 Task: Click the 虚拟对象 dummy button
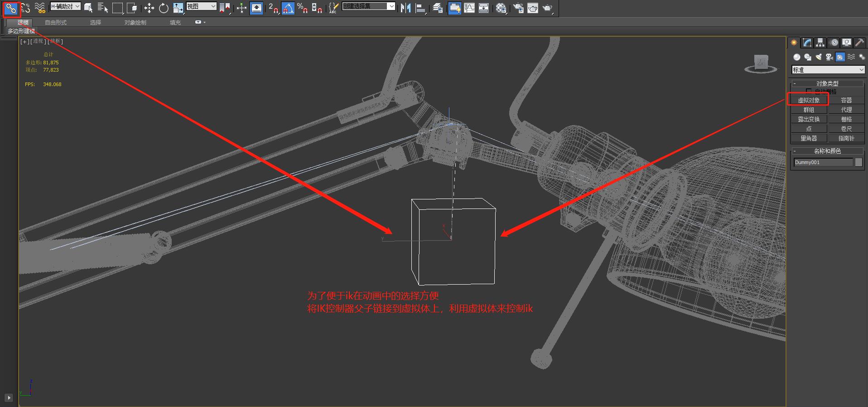pos(809,100)
